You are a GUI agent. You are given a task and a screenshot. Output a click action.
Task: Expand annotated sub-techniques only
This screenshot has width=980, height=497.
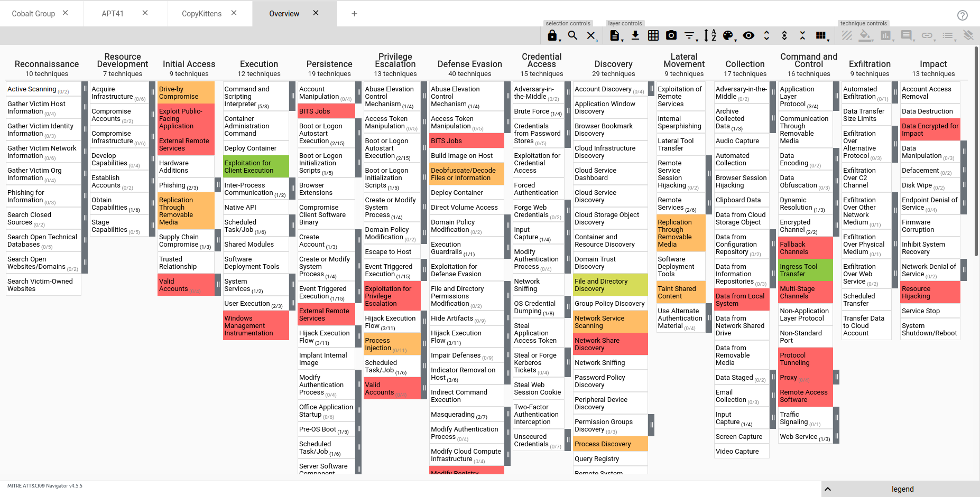tap(784, 35)
